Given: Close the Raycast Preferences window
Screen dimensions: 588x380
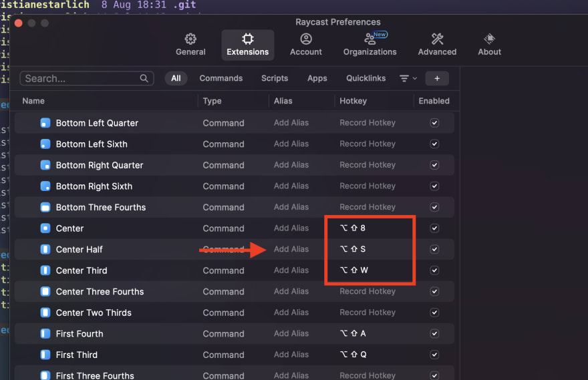Looking at the screenshot, I should click(x=19, y=23).
